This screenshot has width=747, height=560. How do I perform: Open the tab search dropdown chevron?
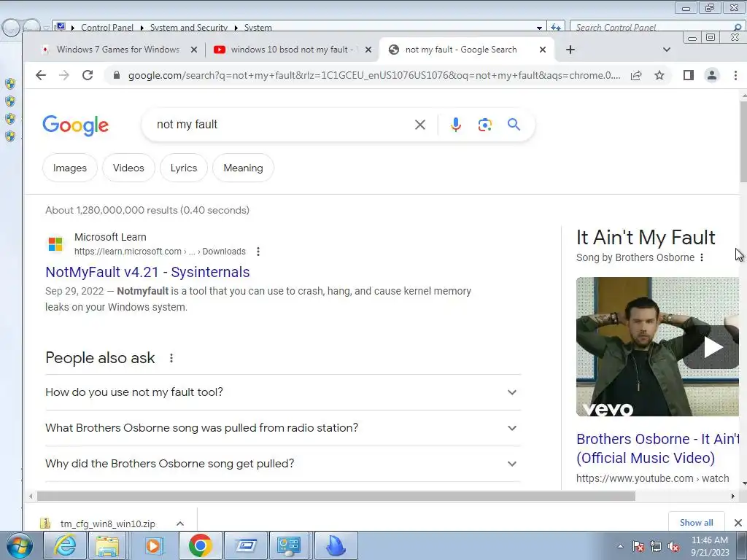point(667,50)
